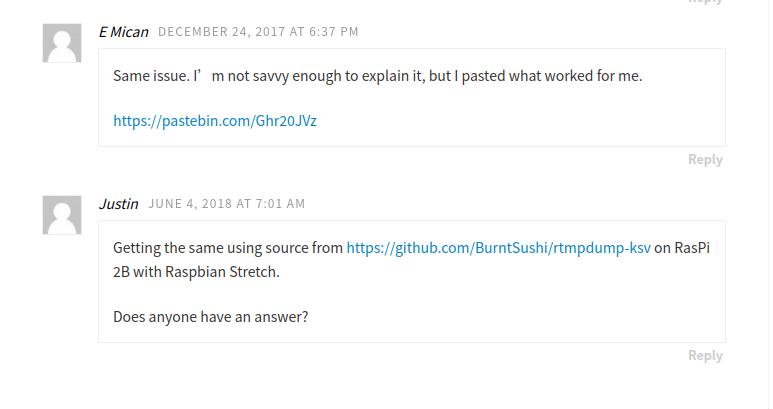Reply to E Mican's comment
Viewport: 773px width, 409px height.
tap(705, 160)
